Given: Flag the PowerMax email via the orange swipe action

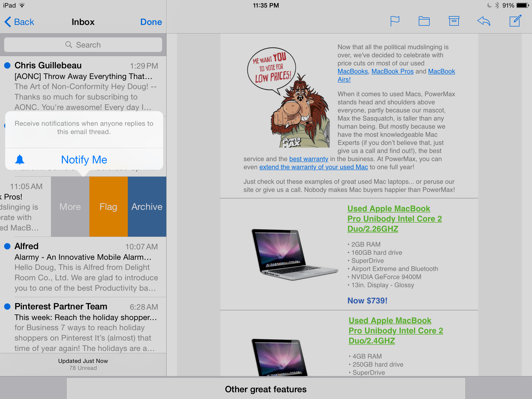Looking at the screenshot, I should point(108,207).
